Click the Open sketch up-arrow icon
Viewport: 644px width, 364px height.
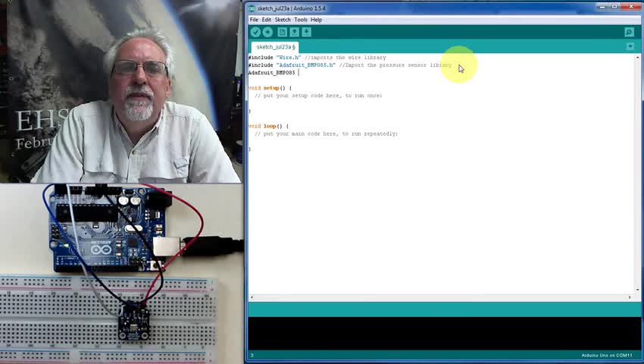[x=294, y=32]
